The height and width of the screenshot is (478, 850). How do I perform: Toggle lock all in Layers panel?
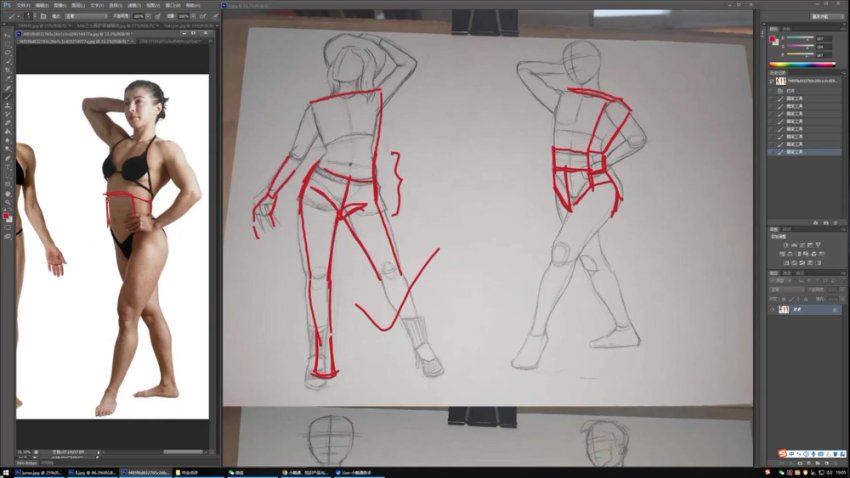(806, 299)
